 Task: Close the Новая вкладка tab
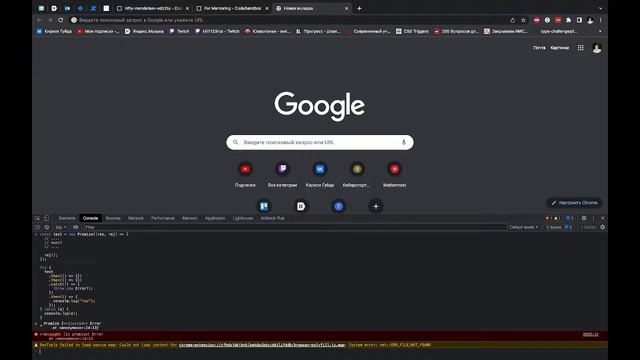pos(346,8)
